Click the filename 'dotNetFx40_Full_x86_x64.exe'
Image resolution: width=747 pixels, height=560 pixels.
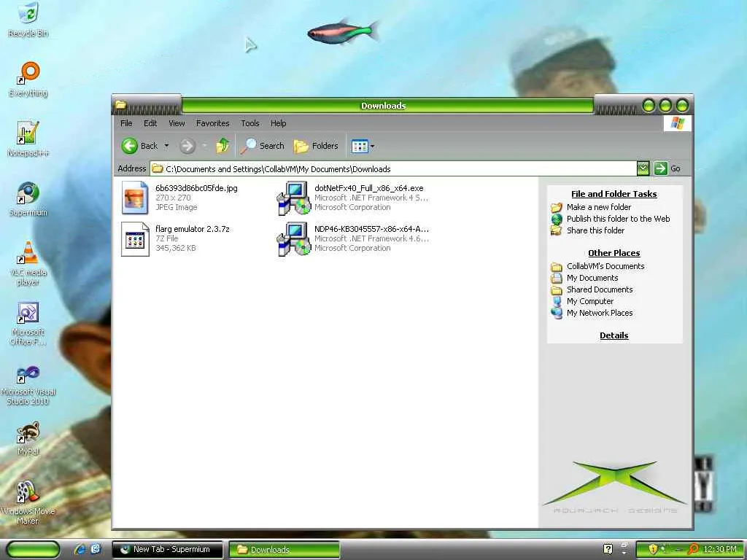coord(368,188)
